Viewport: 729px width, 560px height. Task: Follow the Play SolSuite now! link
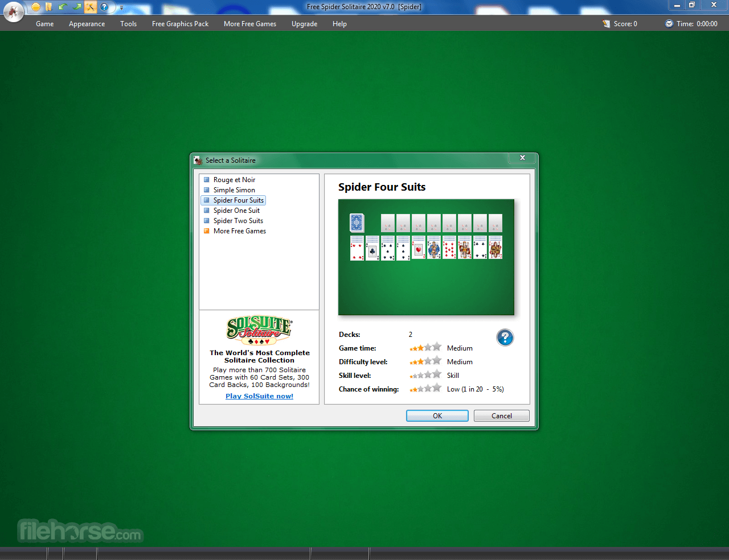[x=259, y=396]
